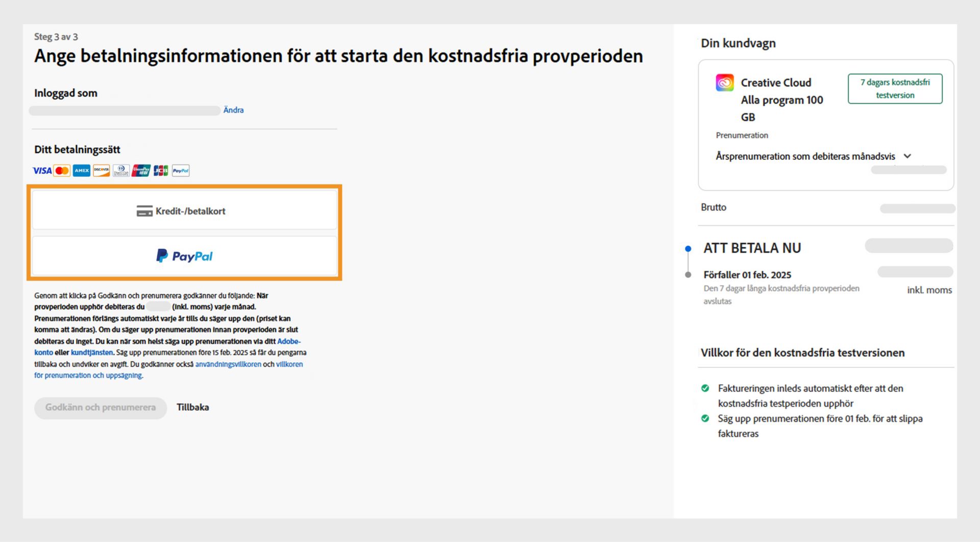
Task: Open the användningsvillkoren link
Action: click(228, 364)
